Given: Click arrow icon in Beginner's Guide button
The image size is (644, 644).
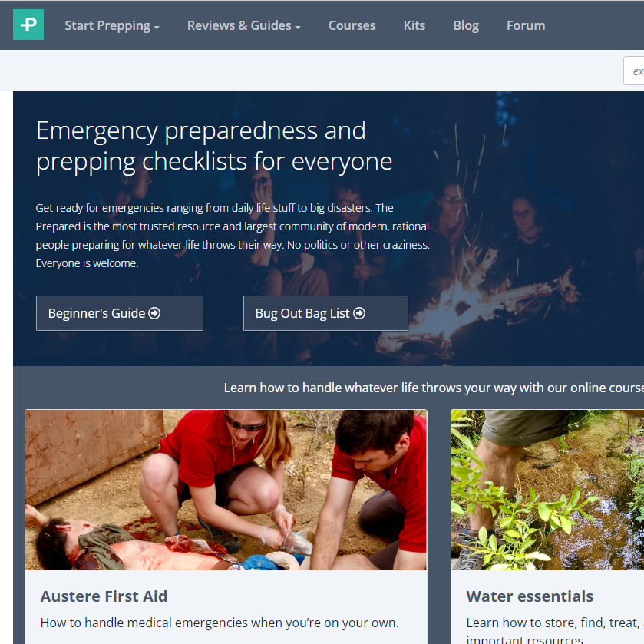Looking at the screenshot, I should point(154,313).
